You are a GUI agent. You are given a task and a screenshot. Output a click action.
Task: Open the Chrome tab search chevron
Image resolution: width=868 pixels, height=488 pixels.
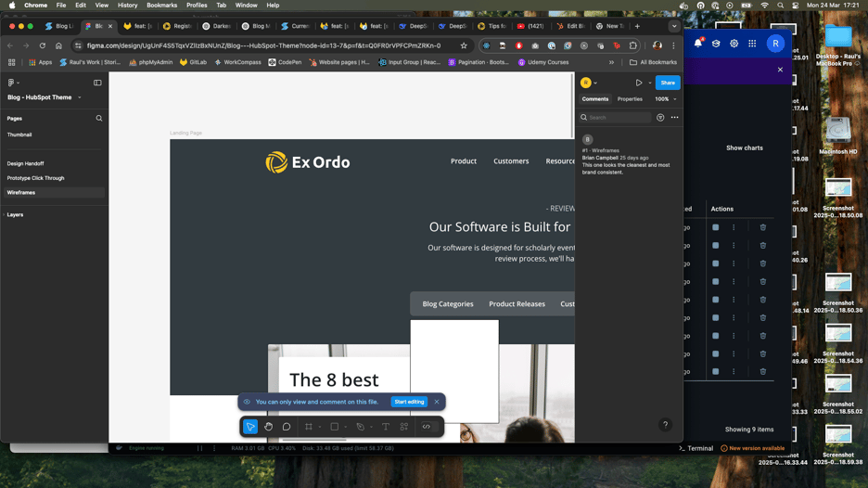point(674,26)
